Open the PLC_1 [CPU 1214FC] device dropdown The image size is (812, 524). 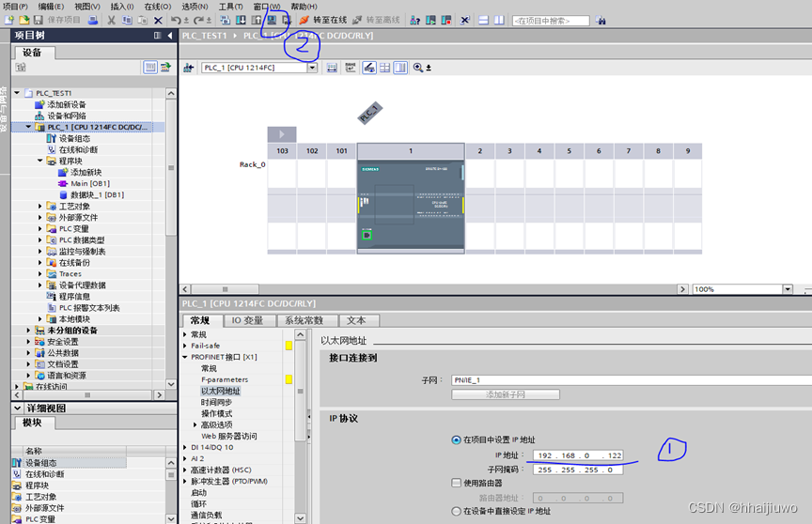click(x=312, y=68)
